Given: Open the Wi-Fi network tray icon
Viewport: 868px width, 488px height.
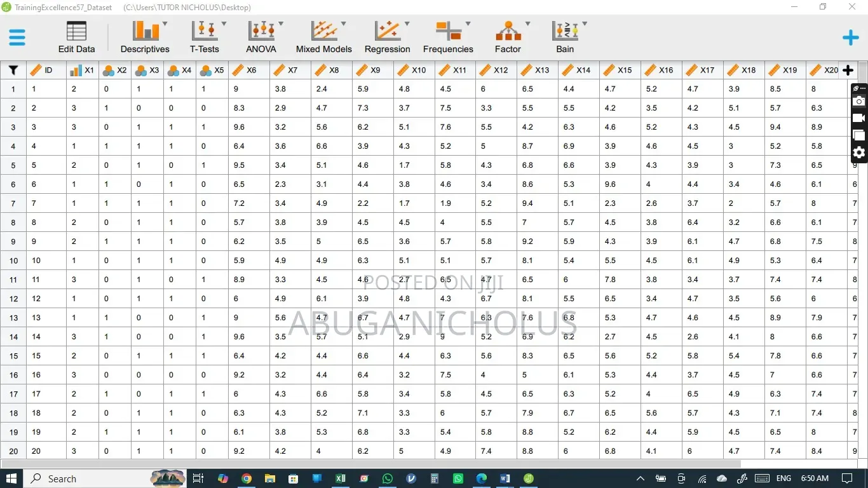Looking at the screenshot, I should (x=702, y=478).
